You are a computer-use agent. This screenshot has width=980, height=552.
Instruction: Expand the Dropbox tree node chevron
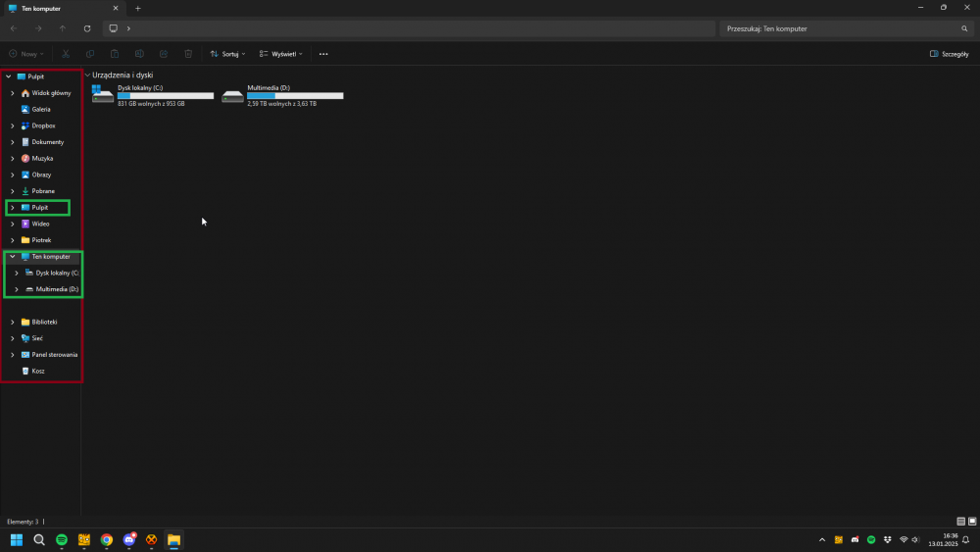[12, 125]
